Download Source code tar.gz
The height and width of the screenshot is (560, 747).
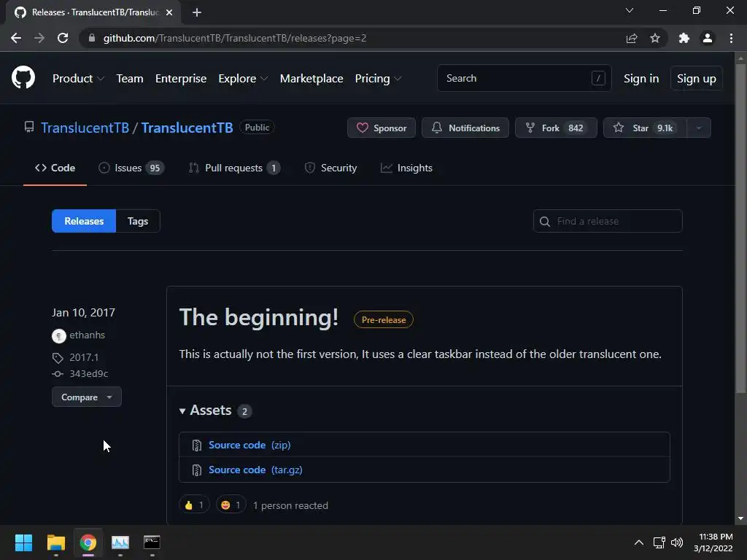coord(255,470)
